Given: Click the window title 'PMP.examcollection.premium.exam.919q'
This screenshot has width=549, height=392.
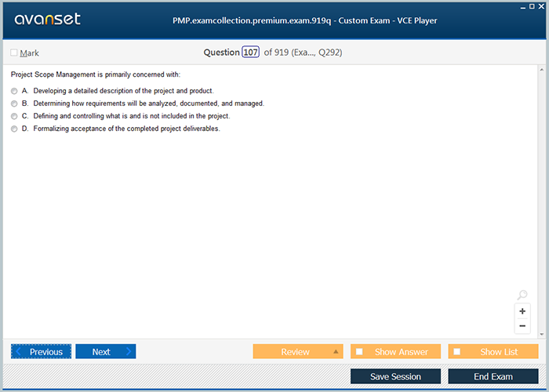Looking at the screenshot, I should (252, 20).
